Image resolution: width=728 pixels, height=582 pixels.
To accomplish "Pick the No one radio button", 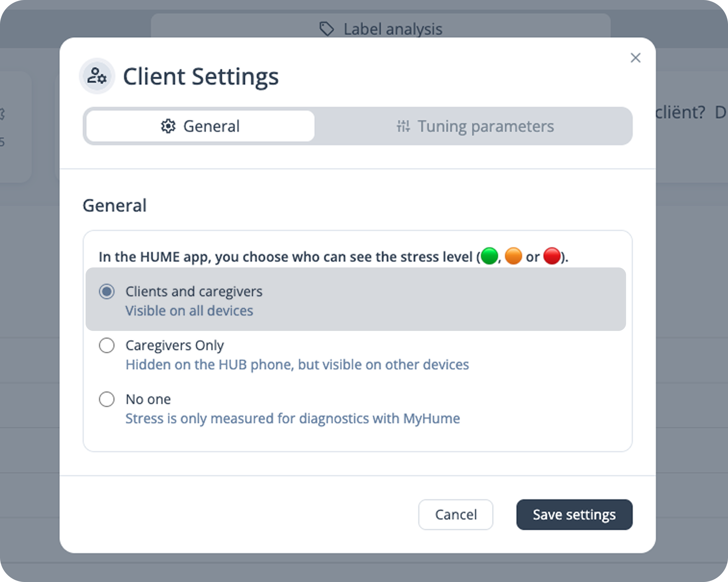I will click(107, 399).
